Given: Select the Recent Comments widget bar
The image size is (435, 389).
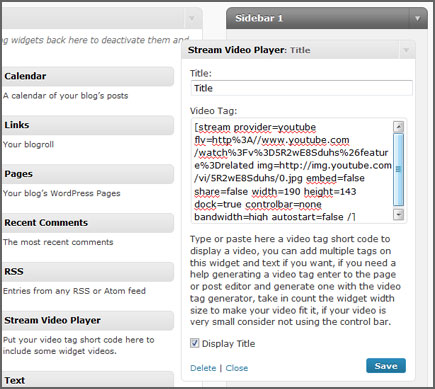Looking at the screenshot, I should click(x=88, y=223).
